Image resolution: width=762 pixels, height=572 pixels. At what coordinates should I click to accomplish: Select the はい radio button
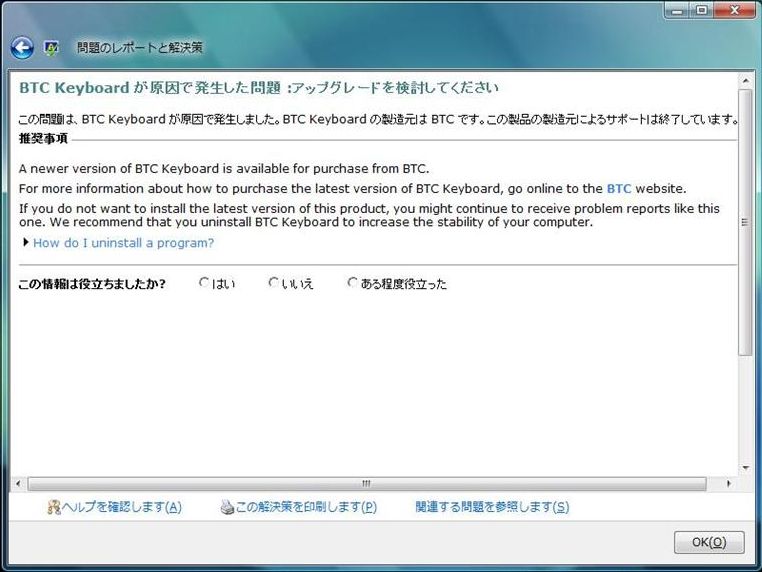tap(204, 282)
